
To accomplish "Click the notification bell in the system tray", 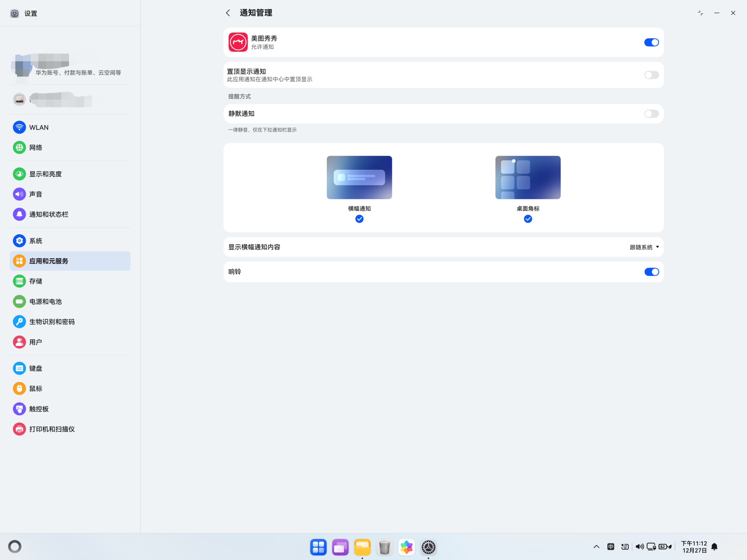I will [714, 546].
